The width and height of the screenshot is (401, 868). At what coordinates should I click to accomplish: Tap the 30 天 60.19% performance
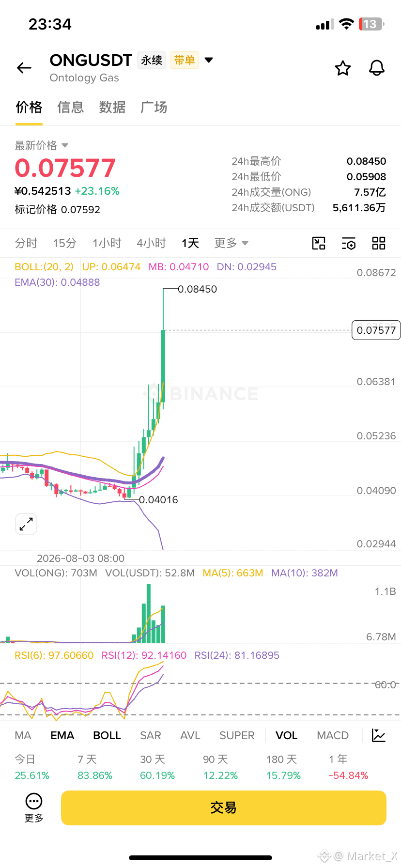[157, 767]
